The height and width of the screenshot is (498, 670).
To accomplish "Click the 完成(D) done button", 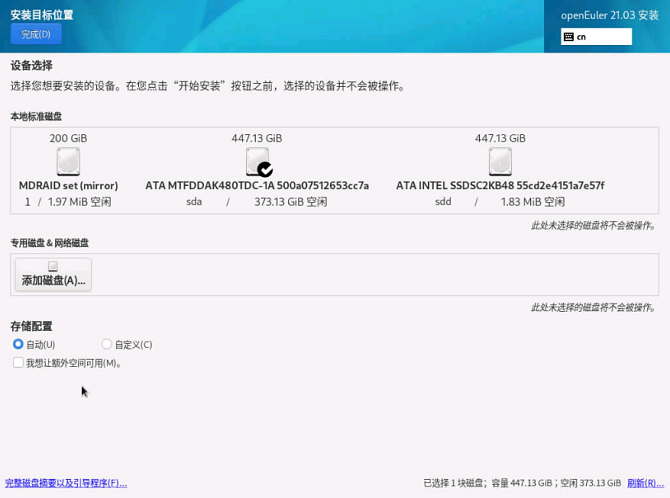I will 36,34.
